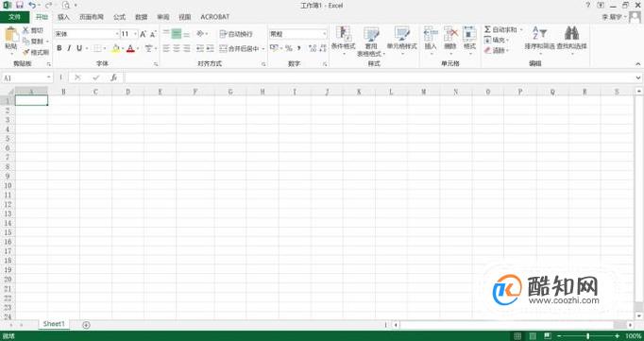Viewport: 644px width, 341px height.
Task: Increase indent icon
Action: point(210,48)
